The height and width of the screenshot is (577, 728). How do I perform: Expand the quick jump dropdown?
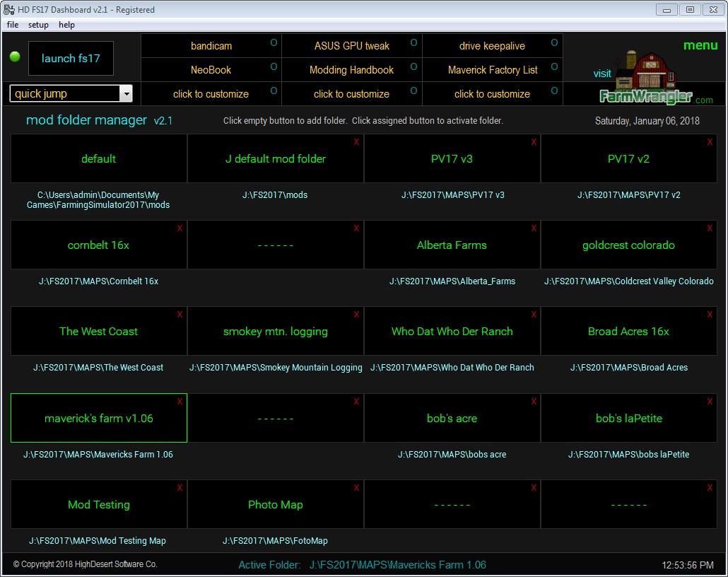coord(126,94)
